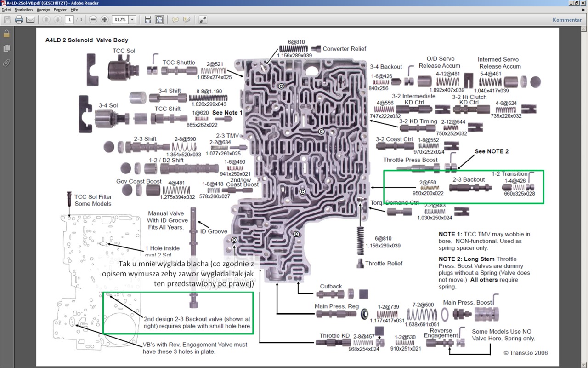This screenshot has width=588, height=368.
Task: Click the '3-4 Backout' label
Action: pos(386,67)
